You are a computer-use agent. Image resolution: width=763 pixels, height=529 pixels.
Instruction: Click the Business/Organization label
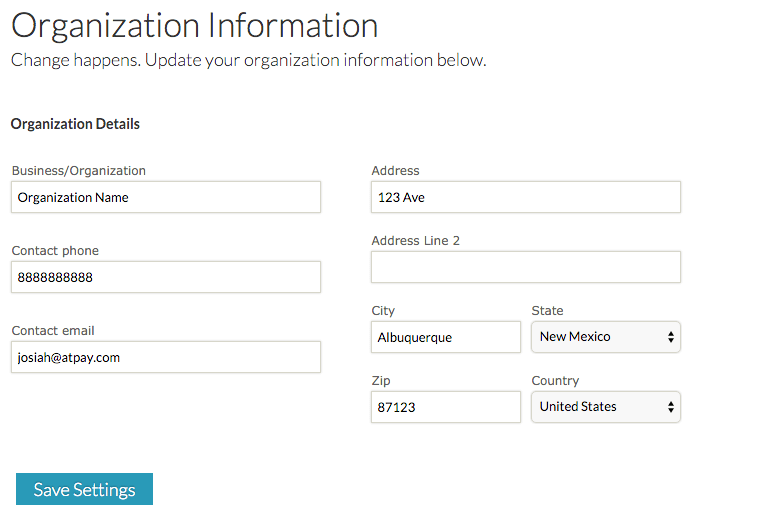point(79,171)
